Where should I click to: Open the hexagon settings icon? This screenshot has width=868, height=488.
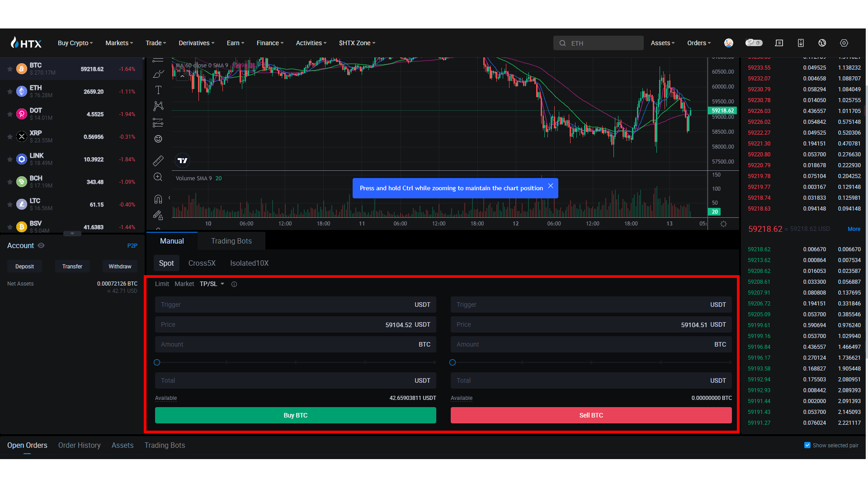click(844, 43)
